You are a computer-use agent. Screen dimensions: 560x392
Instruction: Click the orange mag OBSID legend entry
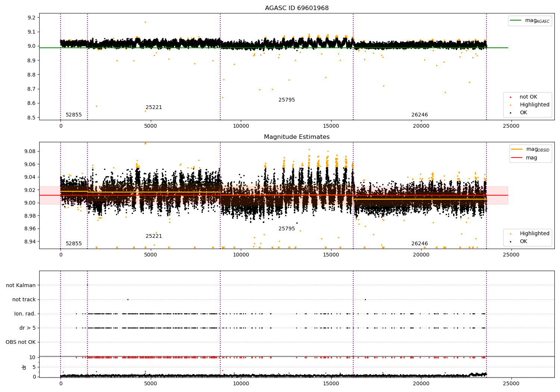[x=530, y=149]
